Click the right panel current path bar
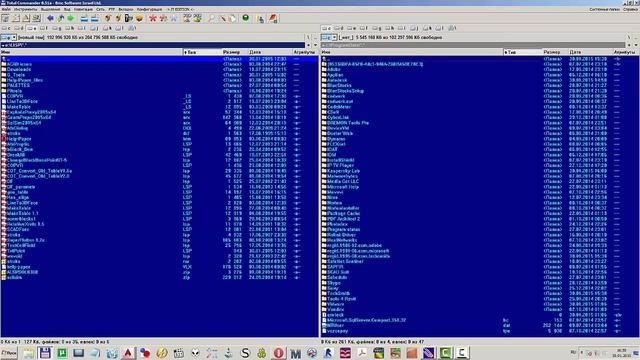 coord(473,45)
